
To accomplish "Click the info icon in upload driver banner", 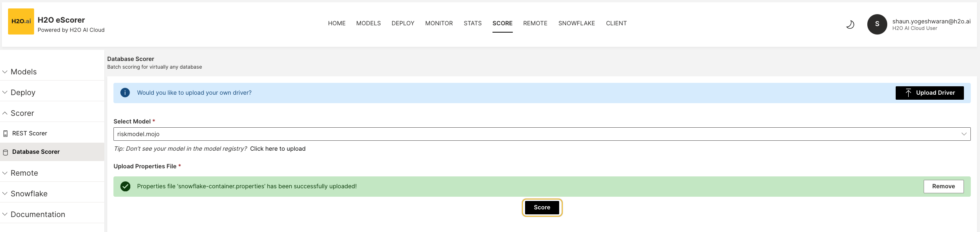I will (x=125, y=93).
